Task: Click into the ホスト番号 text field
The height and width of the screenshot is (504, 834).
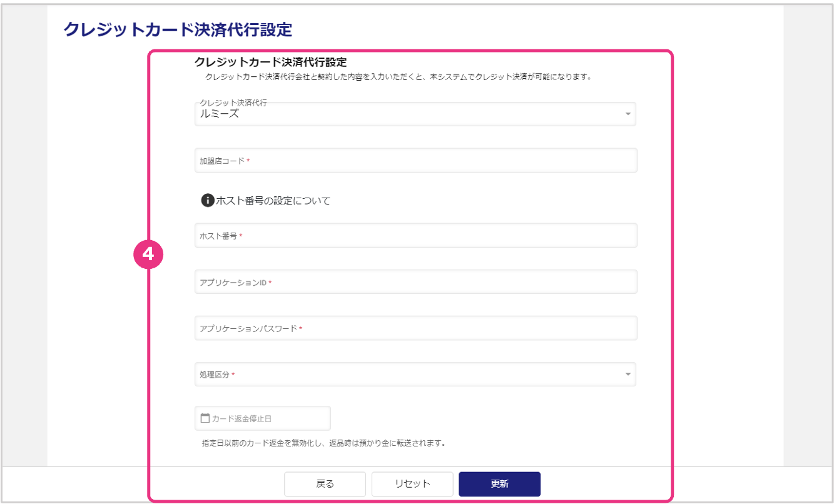Action: (x=415, y=236)
